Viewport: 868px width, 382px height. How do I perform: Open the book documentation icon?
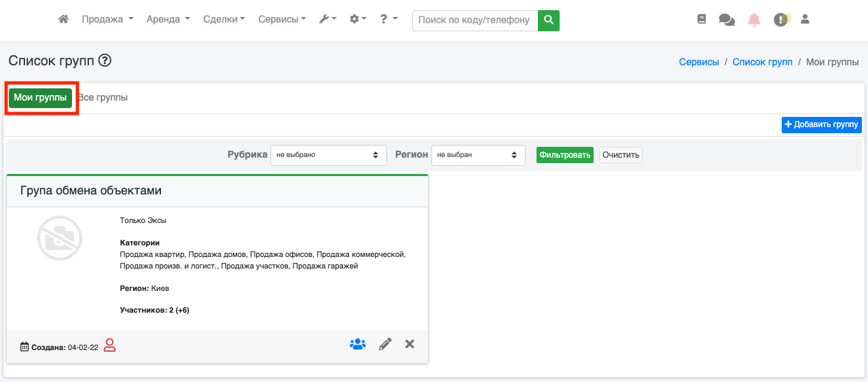click(702, 20)
